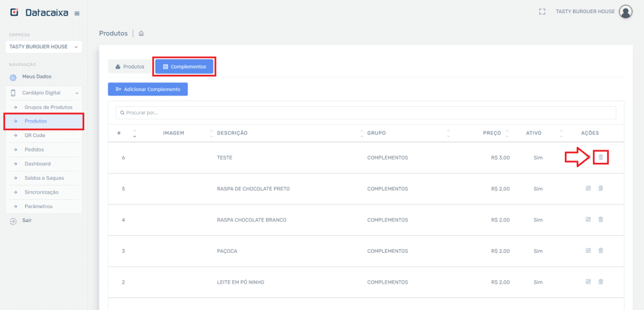Image resolution: width=644 pixels, height=310 pixels.
Task: Open the TASTY BURGUER HOUSE company dropdown
Action: 43,47
